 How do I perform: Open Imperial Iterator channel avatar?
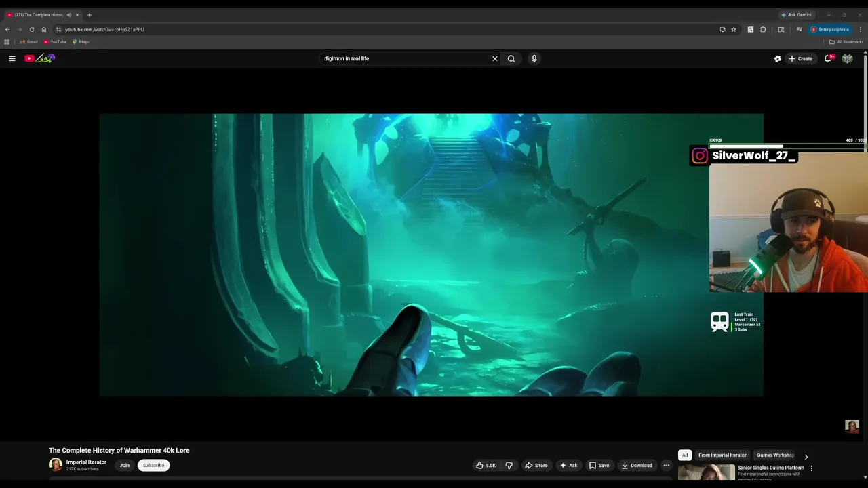click(56, 465)
